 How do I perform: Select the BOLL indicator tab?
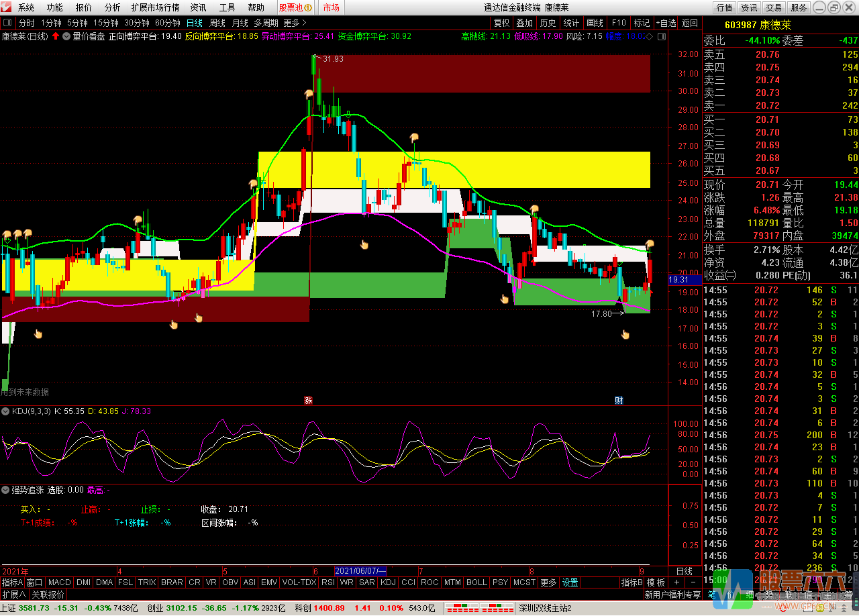476,582
